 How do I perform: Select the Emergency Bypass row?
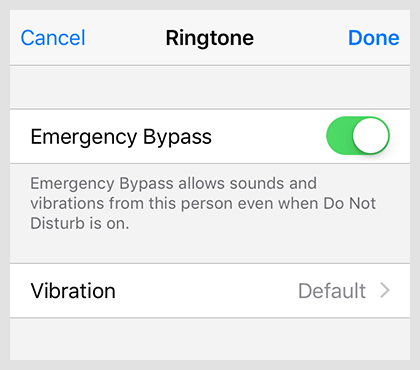210,136
